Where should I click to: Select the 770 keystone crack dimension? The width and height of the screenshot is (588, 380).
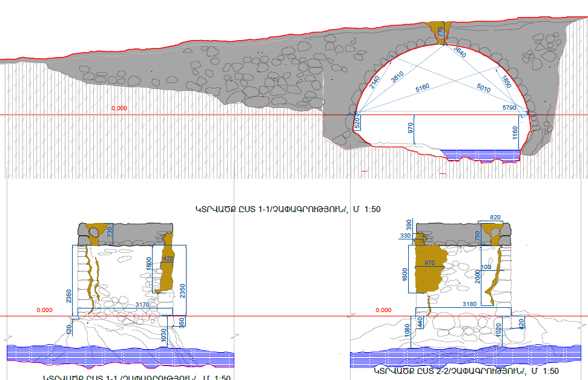click(x=440, y=32)
